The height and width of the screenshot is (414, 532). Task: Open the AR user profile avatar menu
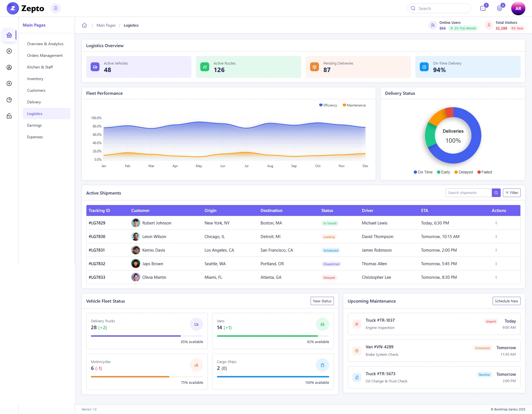click(x=518, y=8)
